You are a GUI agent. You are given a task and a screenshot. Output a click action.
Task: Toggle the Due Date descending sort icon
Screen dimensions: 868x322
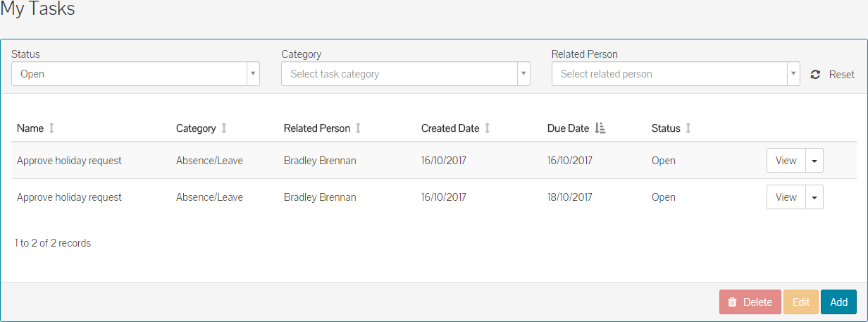[x=600, y=128]
